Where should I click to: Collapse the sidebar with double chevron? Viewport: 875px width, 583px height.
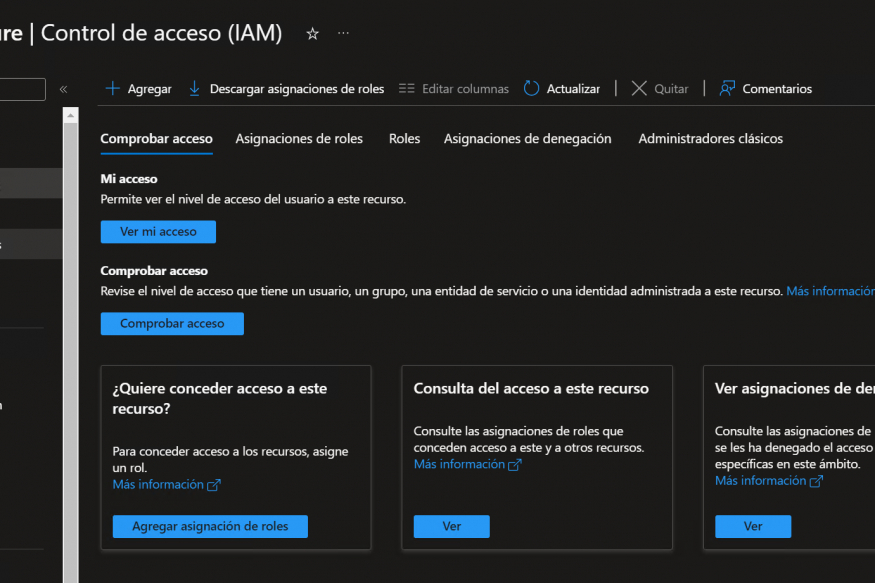tap(63, 89)
